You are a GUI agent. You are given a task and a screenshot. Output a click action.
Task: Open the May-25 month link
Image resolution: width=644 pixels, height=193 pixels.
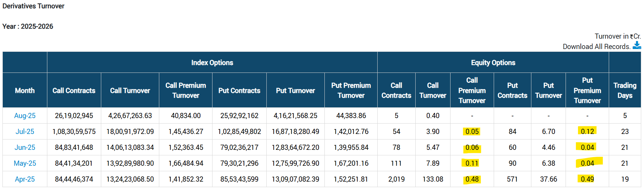click(x=25, y=163)
